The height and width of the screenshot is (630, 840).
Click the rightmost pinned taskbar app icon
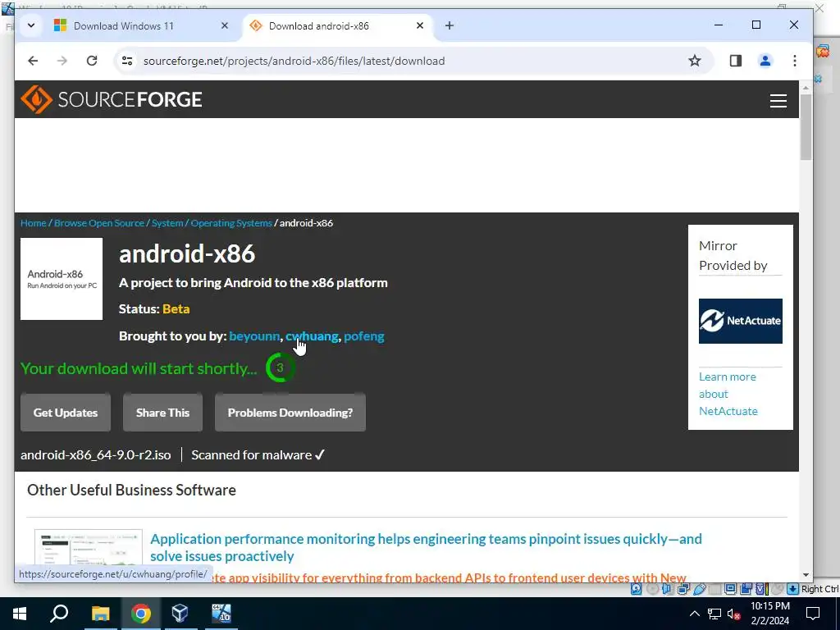point(221,614)
